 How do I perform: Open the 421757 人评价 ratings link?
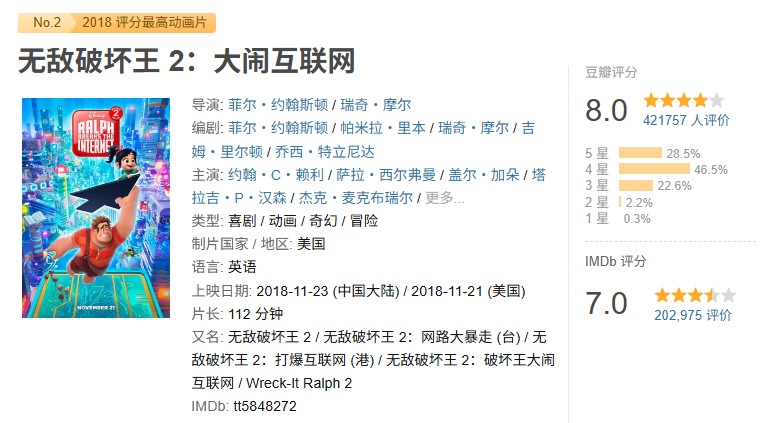click(x=686, y=120)
